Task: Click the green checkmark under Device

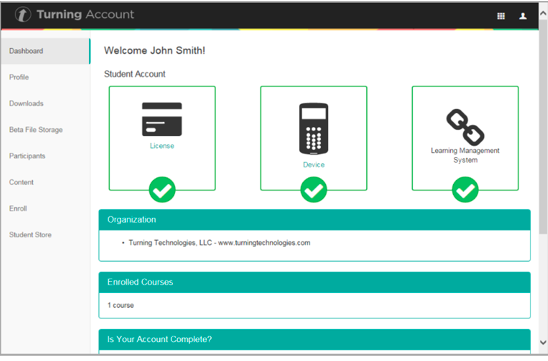Action: pos(314,190)
